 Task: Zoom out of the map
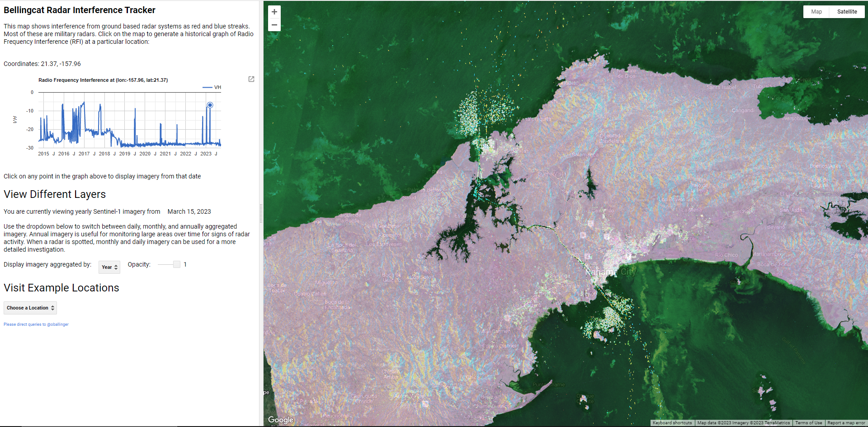tap(274, 25)
